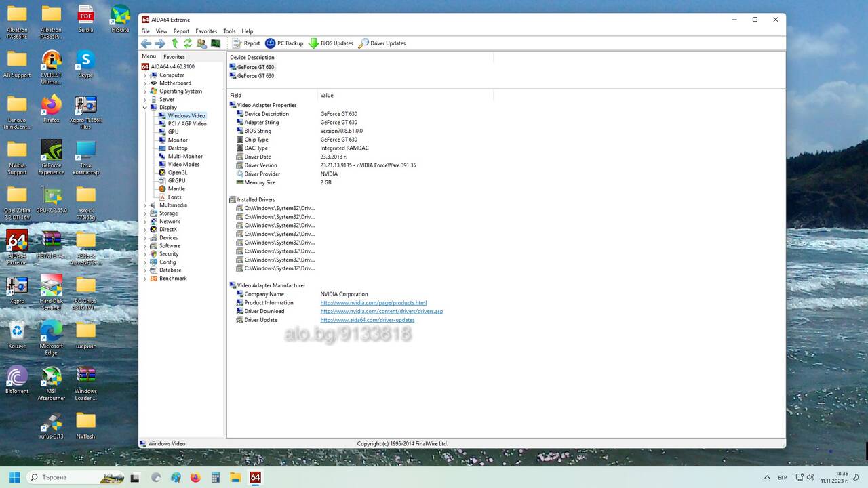Open the Favorites menu in menu bar
The width and height of the screenshot is (868, 488).
pos(206,31)
